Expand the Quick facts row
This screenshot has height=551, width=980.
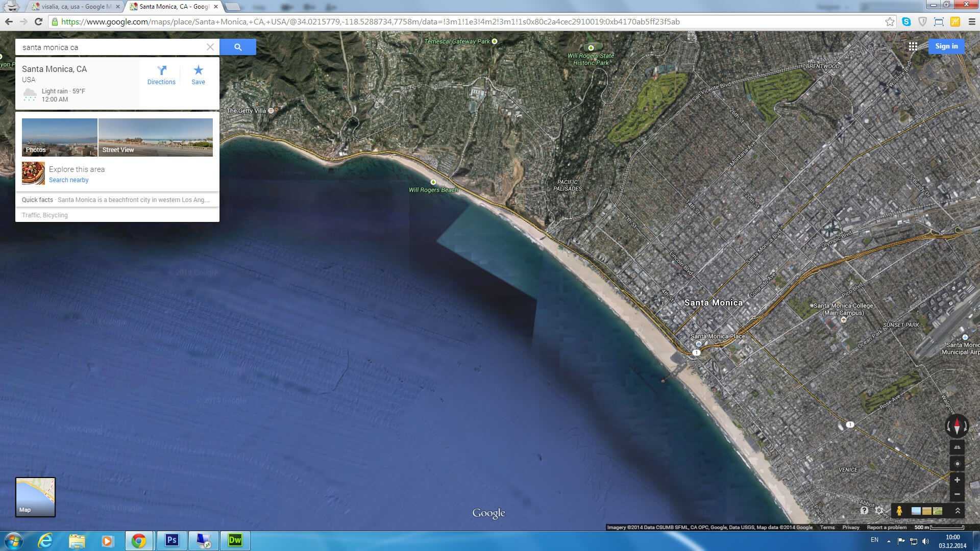(x=117, y=200)
